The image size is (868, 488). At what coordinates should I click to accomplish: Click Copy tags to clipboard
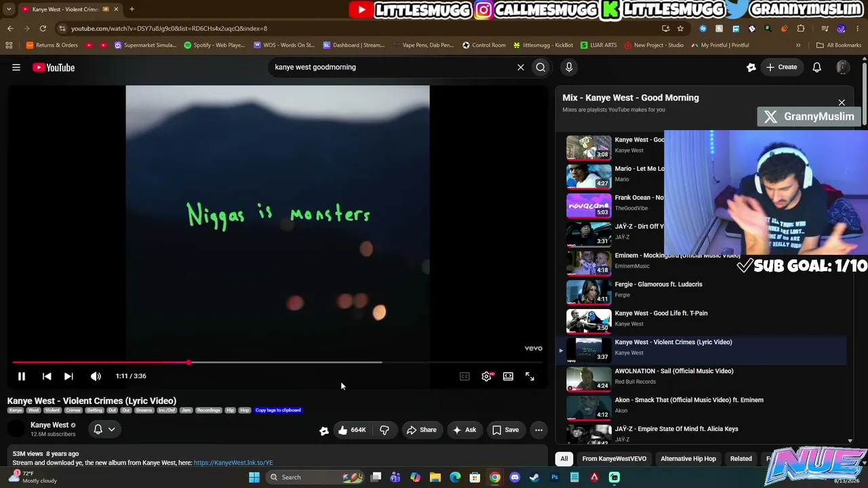pyautogui.click(x=278, y=410)
